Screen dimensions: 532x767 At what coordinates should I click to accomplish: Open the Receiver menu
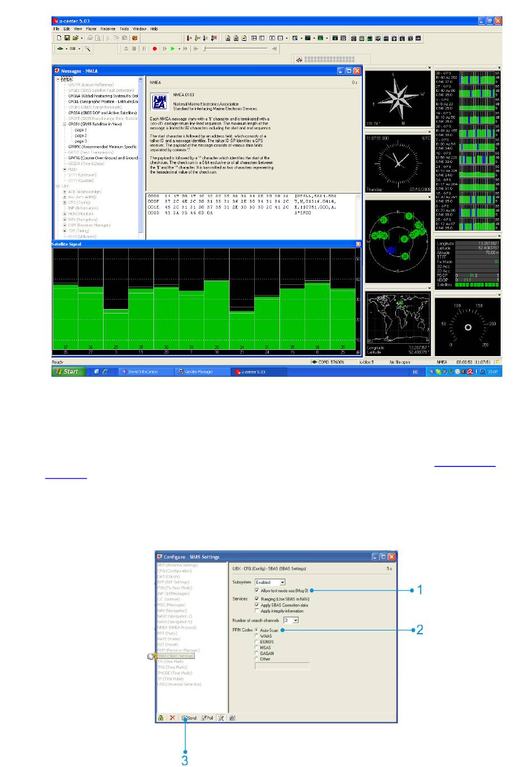coord(108,29)
